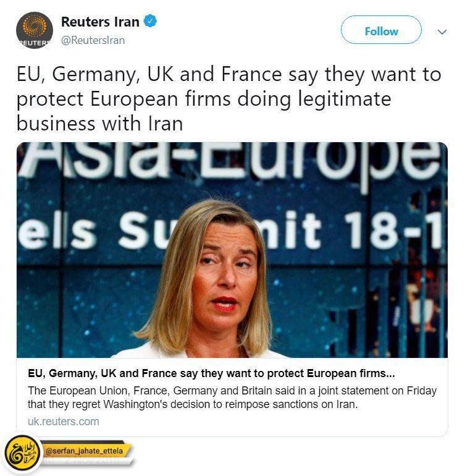Viewport: 465px width, 476px height.
Task: Open the Reuters Iran profile avatar
Action: [x=35, y=30]
